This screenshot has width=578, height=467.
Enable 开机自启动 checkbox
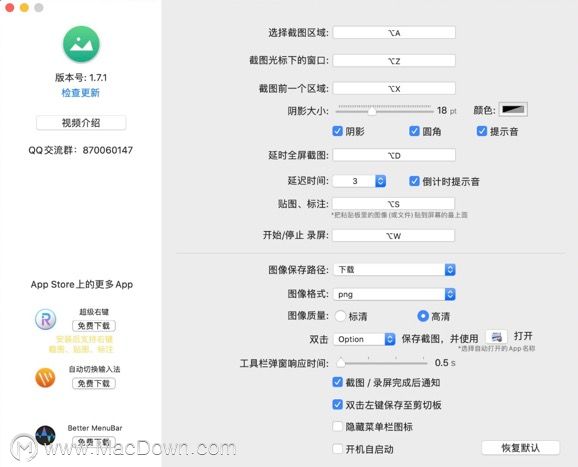pyautogui.click(x=337, y=449)
